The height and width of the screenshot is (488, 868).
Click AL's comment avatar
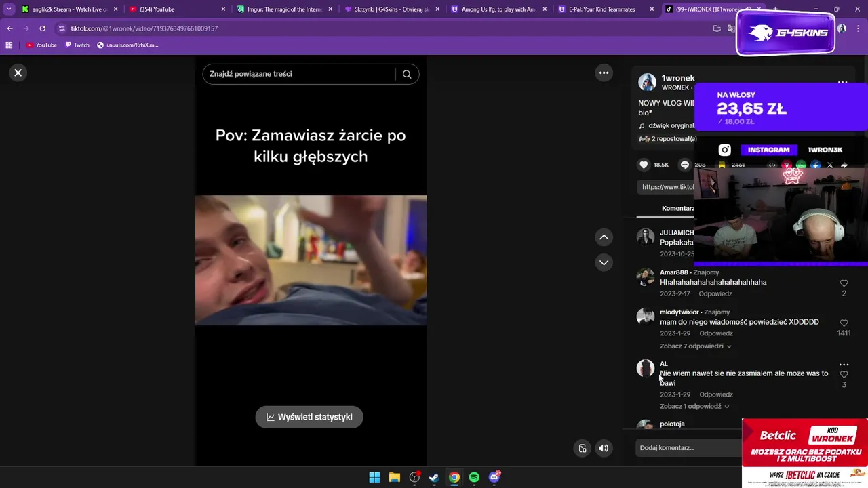pyautogui.click(x=646, y=368)
